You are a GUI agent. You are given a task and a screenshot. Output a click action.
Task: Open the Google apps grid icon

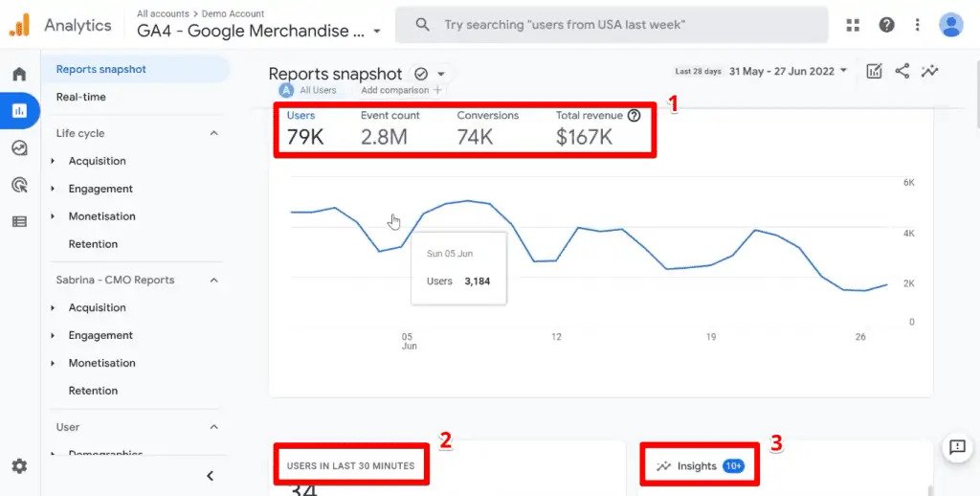(853, 25)
